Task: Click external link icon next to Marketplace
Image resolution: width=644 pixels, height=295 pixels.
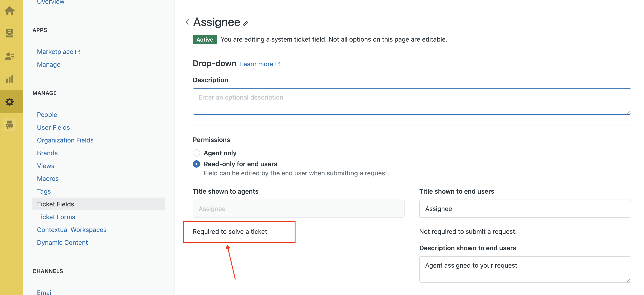Action: coord(78,52)
